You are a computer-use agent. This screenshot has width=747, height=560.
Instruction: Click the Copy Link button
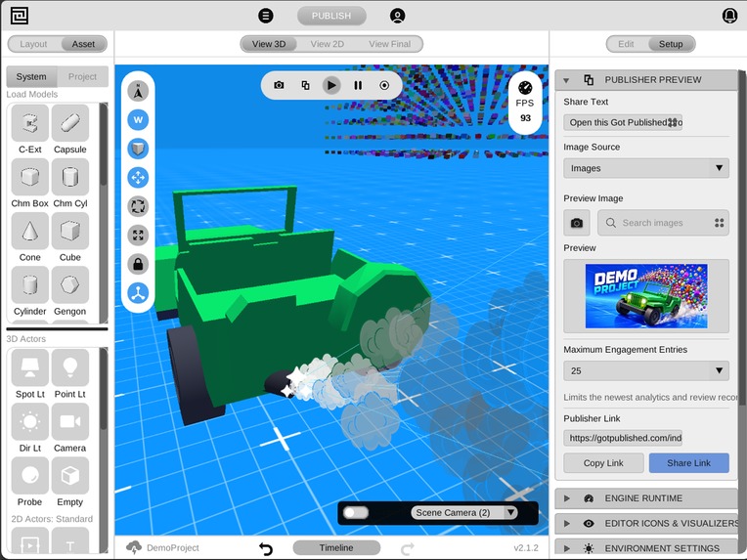(x=603, y=463)
